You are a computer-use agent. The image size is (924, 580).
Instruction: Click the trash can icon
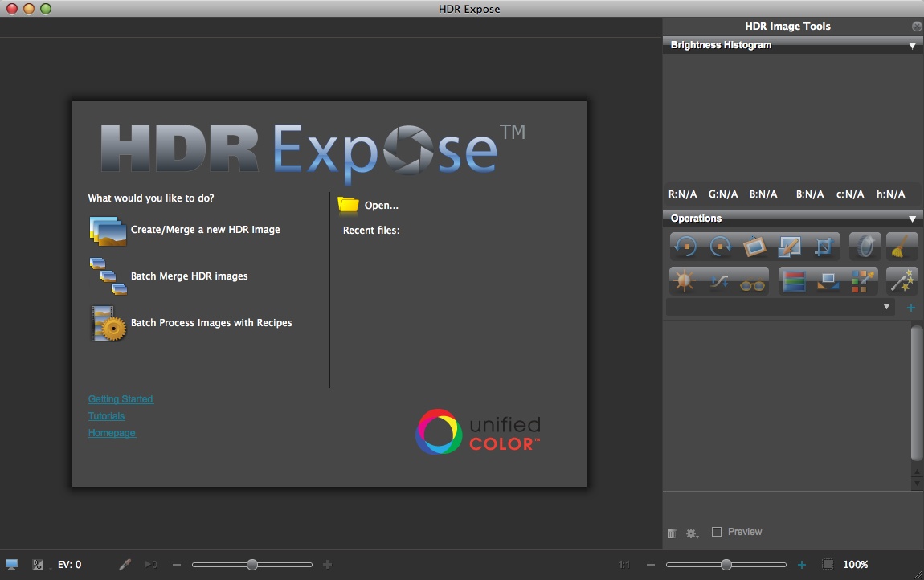click(x=672, y=533)
